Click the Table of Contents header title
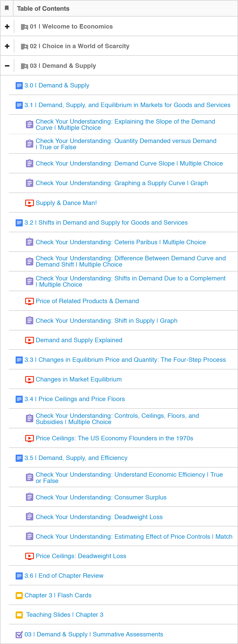This screenshot has height=644, width=238. pyautogui.click(x=43, y=8)
